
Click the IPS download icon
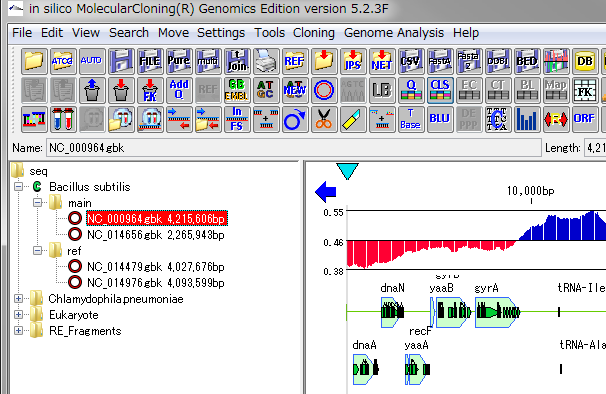pos(353,61)
